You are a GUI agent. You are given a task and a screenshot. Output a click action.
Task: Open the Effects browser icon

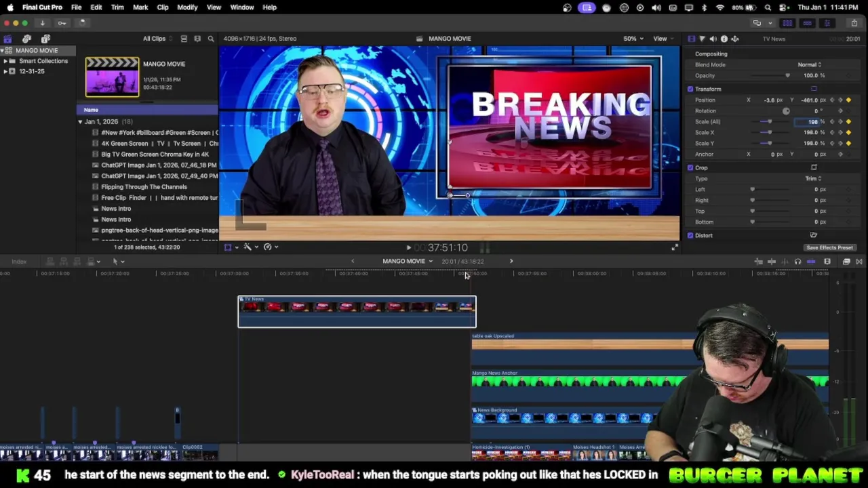846,262
